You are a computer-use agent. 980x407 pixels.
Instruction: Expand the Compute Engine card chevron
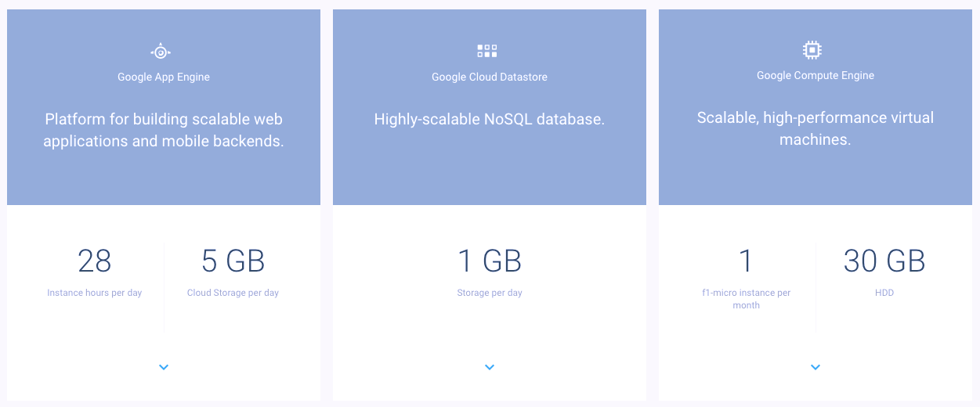click(815, 367)
